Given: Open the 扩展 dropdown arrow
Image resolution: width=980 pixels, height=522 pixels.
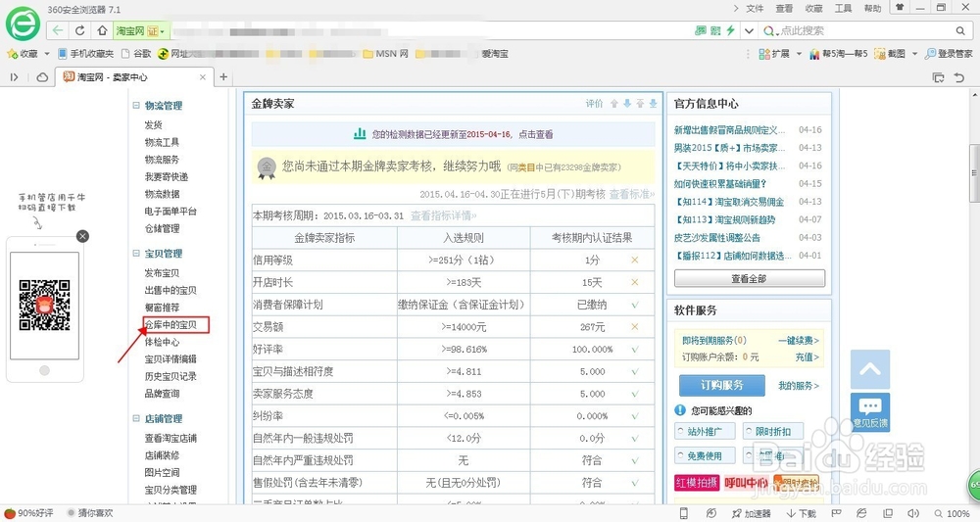Looking at the screenshot, I should (799, 54).
